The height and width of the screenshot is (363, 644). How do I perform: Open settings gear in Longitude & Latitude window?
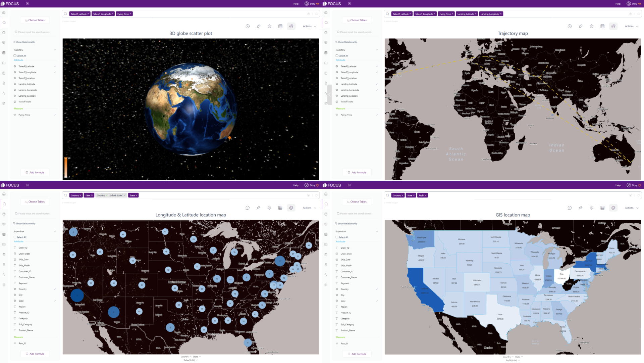click(x=269, y=208)
